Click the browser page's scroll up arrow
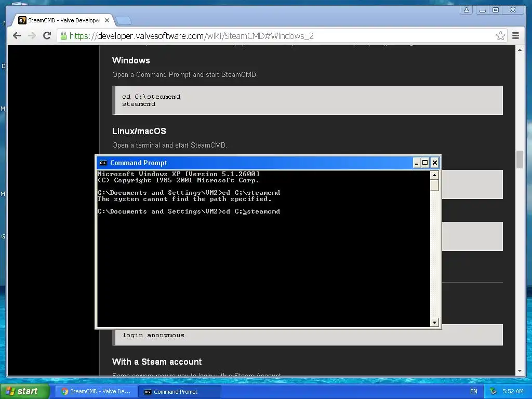 [x=520, y=50]
